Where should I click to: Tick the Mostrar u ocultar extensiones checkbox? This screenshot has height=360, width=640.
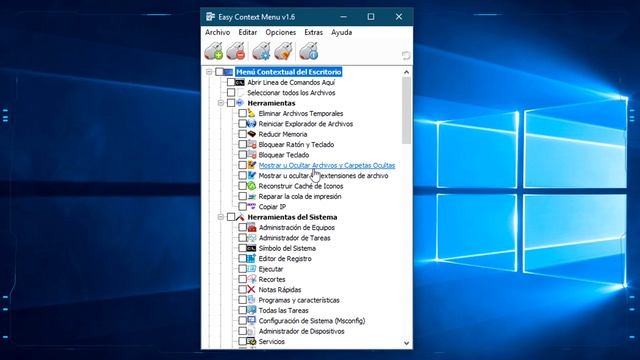242,176
